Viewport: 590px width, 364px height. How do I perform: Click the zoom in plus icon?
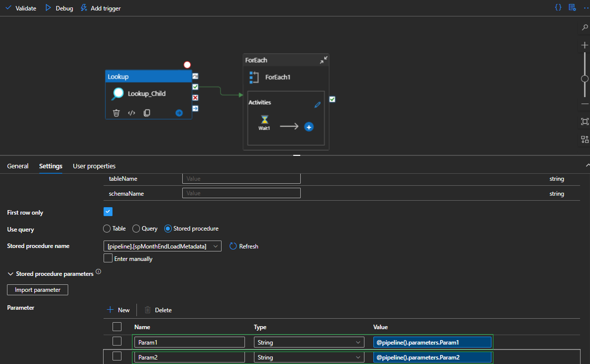pyautogui.click(x=585, y=45)
